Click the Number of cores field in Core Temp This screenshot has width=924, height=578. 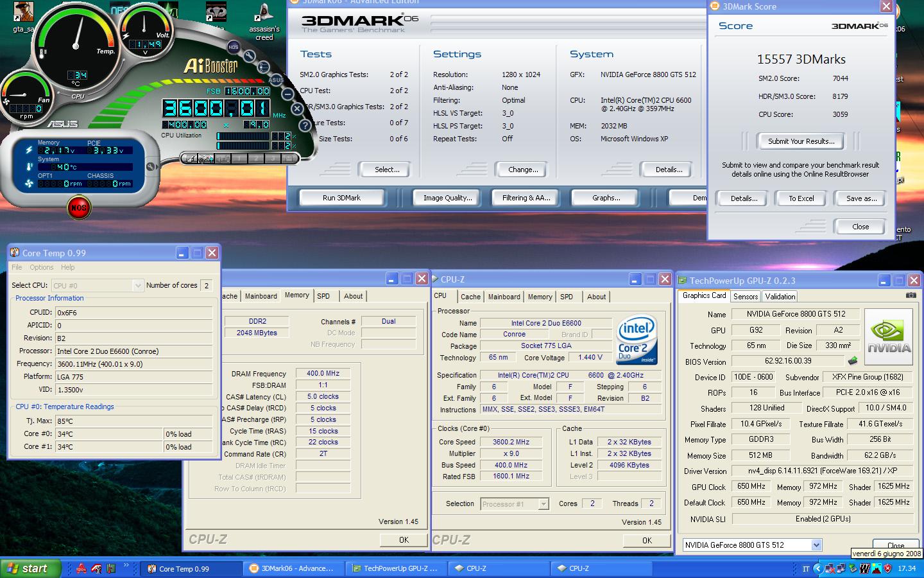click(207, 285)
